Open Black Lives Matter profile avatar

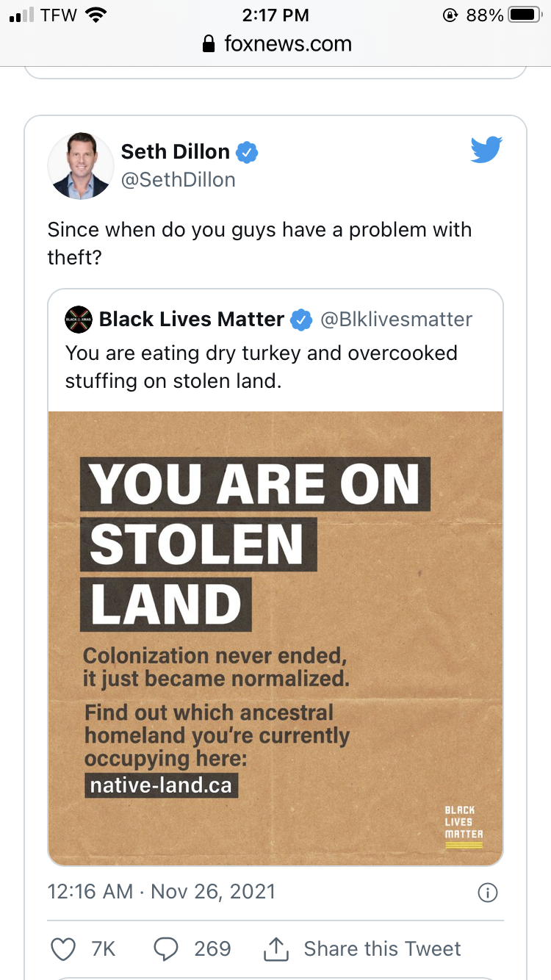78,320
